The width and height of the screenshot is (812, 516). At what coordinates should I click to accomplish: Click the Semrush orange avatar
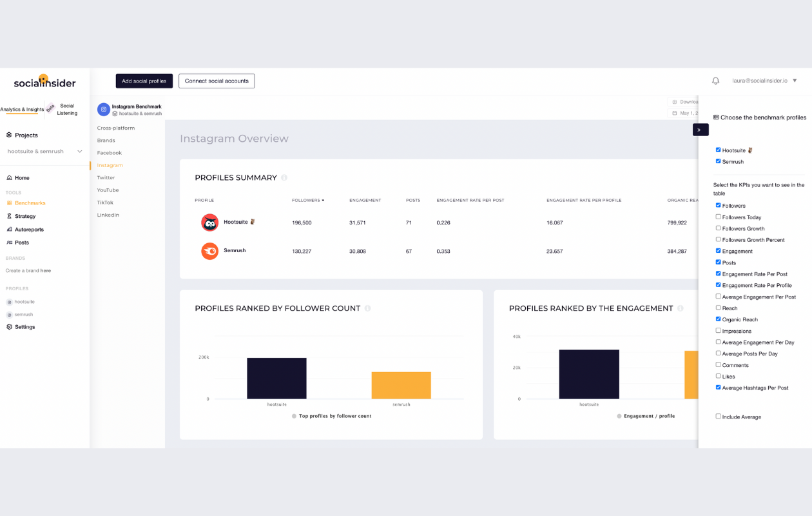209,251
